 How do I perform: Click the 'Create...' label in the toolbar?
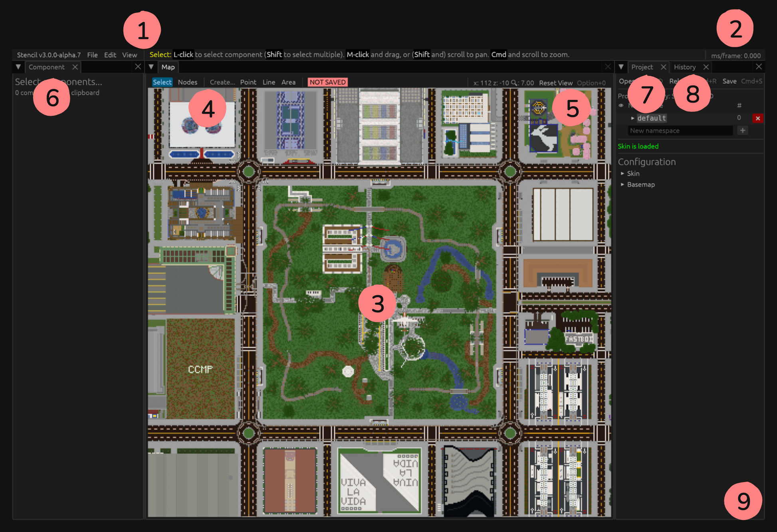[222, 82]
